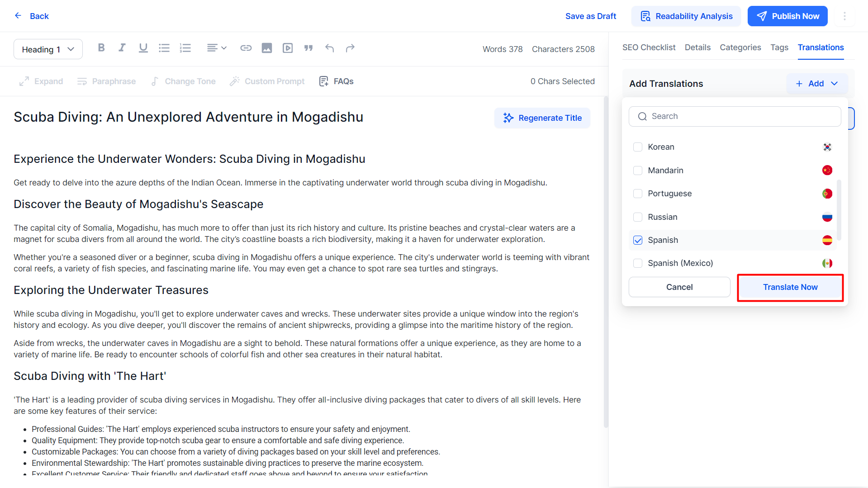Image resolution: width=868 pixels, height=488 pixels.
Task: Check the Mandarin language checkbox
Action: (x=638, y=171)
